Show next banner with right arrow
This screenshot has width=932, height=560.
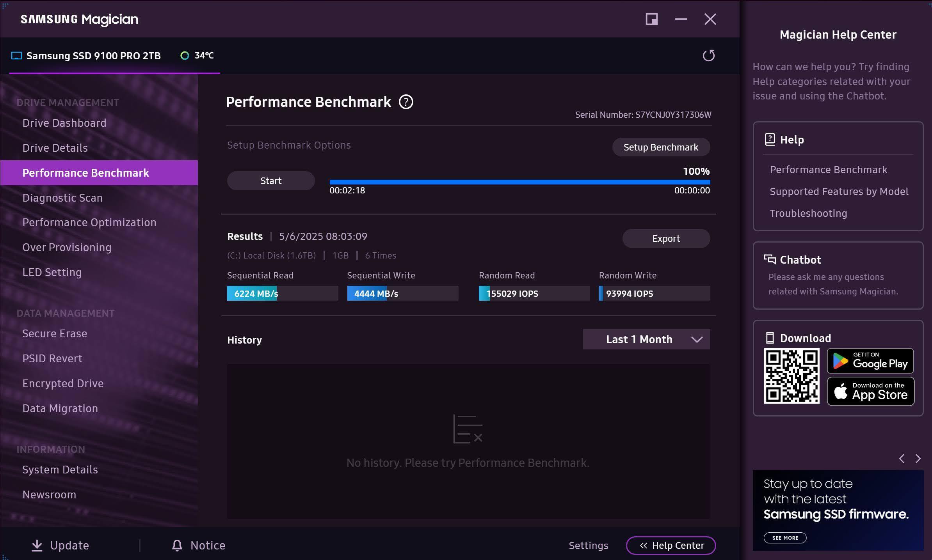918,459
